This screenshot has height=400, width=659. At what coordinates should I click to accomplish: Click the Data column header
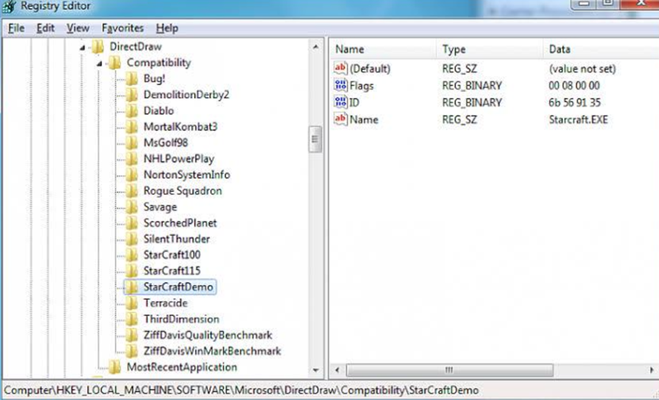coord(601,49)
